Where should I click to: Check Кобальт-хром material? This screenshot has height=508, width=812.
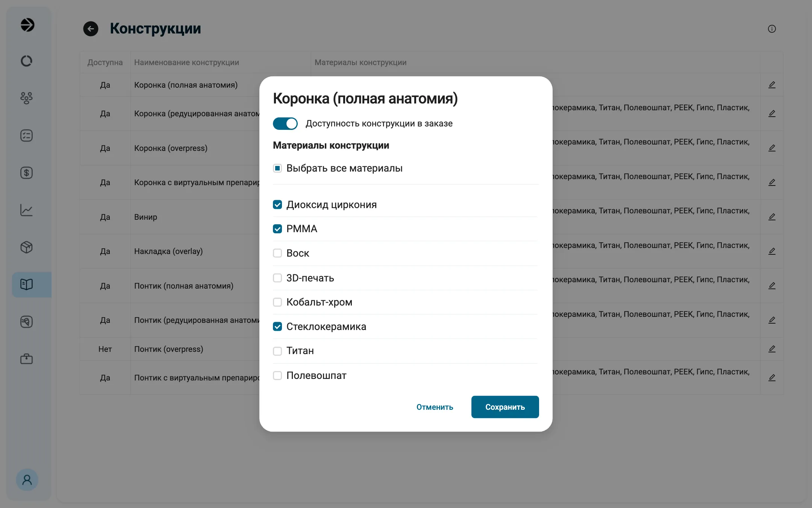[277, 302]
